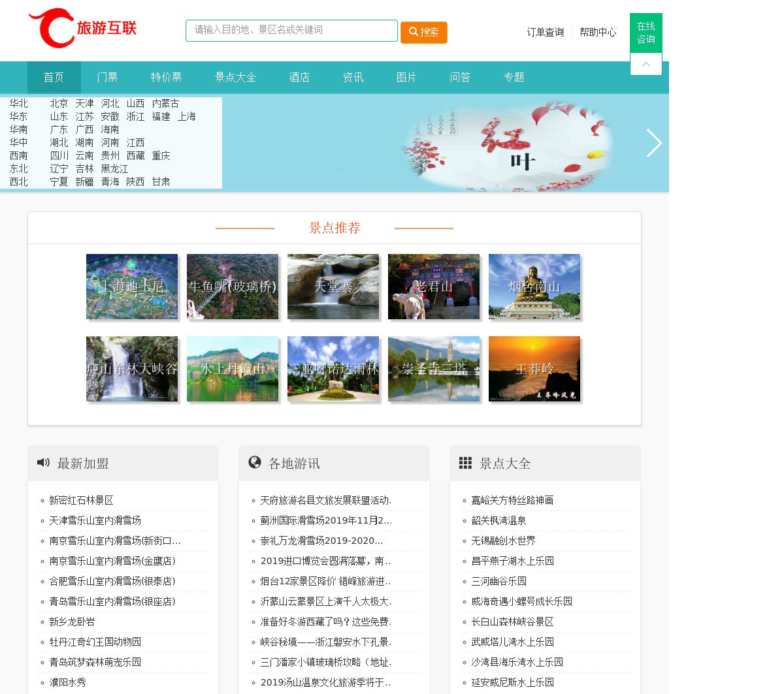Open 韶关枫湾温泉 entry
Viewport: 784px width, 694px height.
pos(498,520)
